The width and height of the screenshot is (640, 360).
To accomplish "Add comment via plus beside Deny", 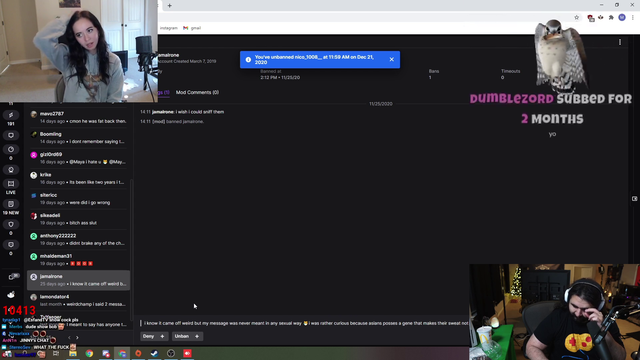I will pyautogui.click(x=162, y=336).
